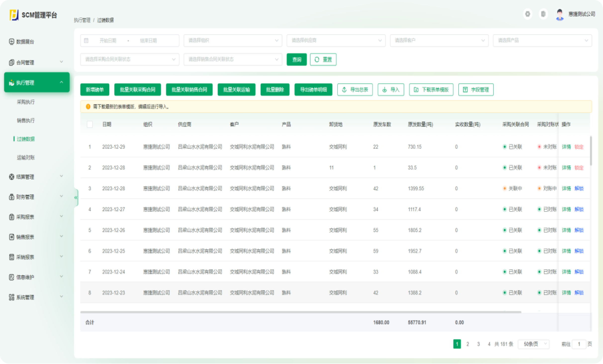Open 运输对账 submenu item
The width and height of the screenshot is (603, 364).
pos(26,158)
